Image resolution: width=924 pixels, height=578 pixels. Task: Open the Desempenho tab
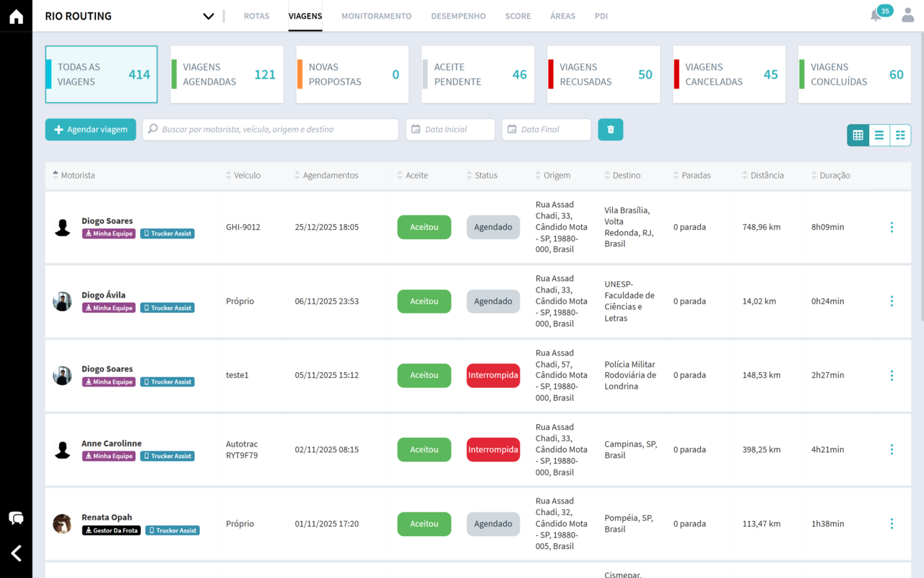(458, 16)
